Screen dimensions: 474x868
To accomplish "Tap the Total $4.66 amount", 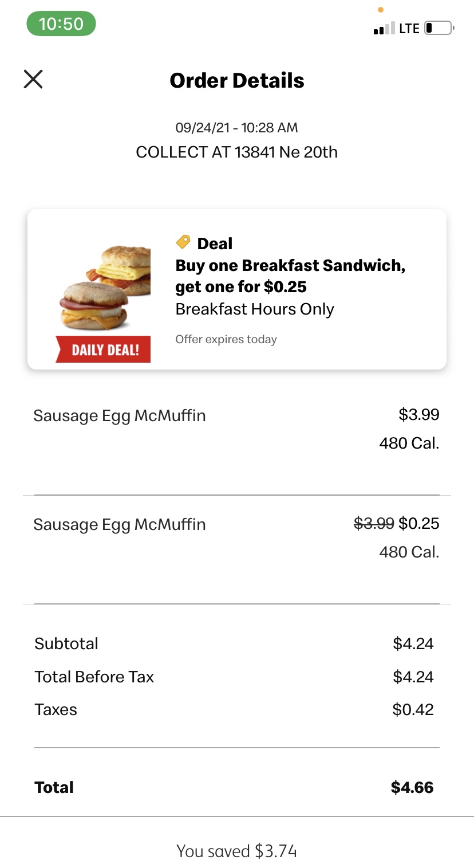I will click(x=412, y=787).
